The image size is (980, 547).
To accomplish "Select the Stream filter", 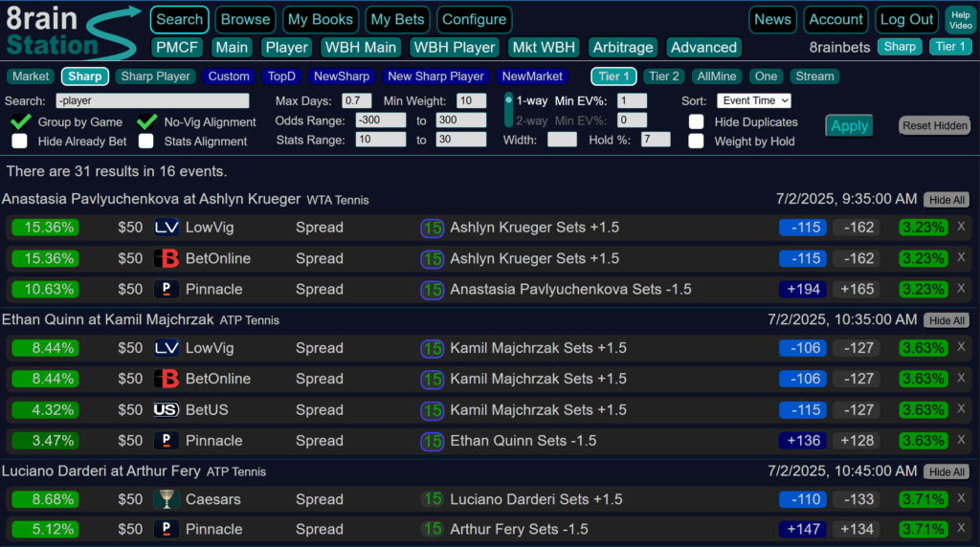I will [814, 77].
